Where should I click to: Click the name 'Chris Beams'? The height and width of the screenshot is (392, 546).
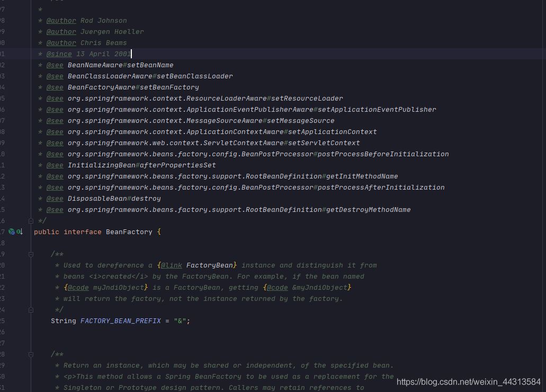click(103, 43)
